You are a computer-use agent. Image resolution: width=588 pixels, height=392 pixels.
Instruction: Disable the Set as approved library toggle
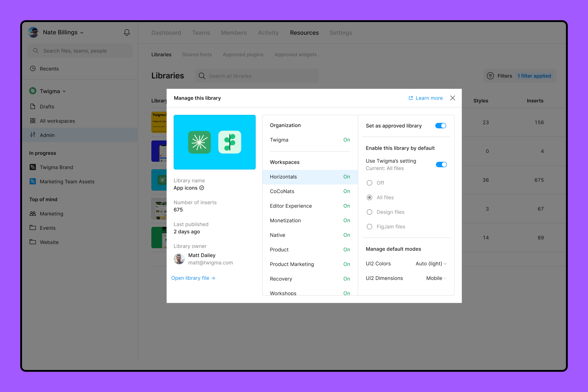pos(441,126)
